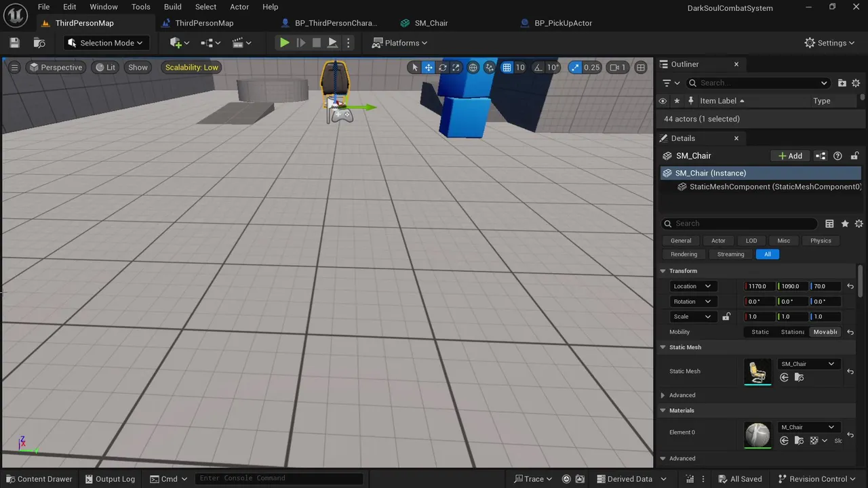The image size is (868, 488).
Task: Open the Add content (cube plus) dropdown
Action: 180,43
